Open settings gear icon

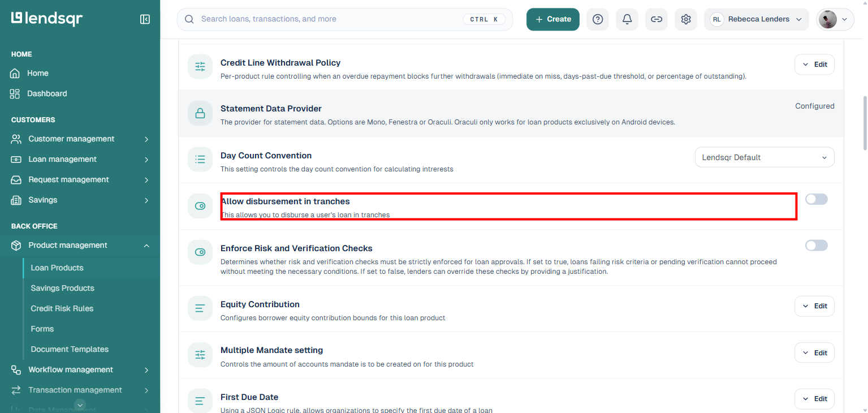tap(686, 19)
